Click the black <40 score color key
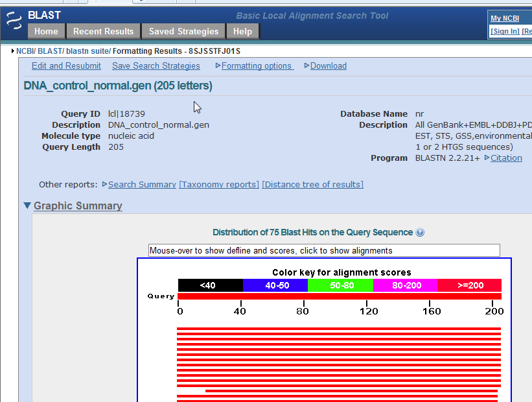This screenshot has width=532, height=402. pos(211,285)
